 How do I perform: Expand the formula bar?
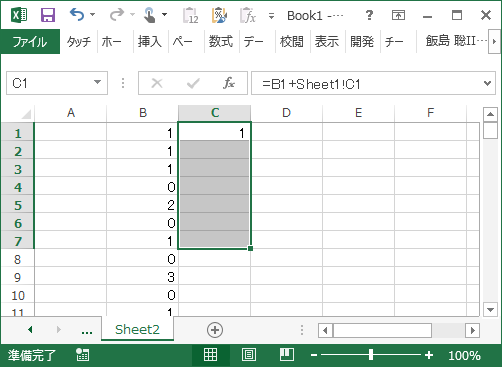pos(487,83)
